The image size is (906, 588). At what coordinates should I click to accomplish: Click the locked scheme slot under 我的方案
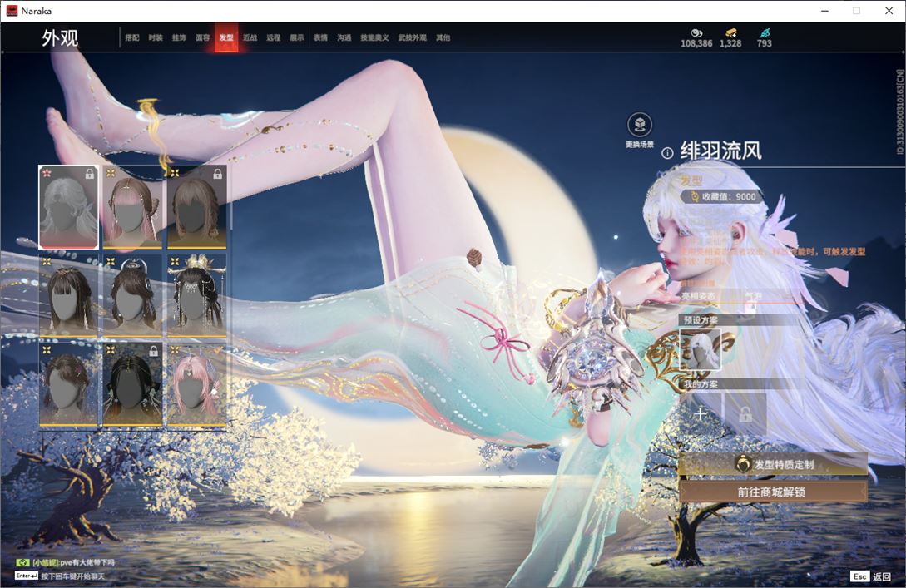click(745, 413)
